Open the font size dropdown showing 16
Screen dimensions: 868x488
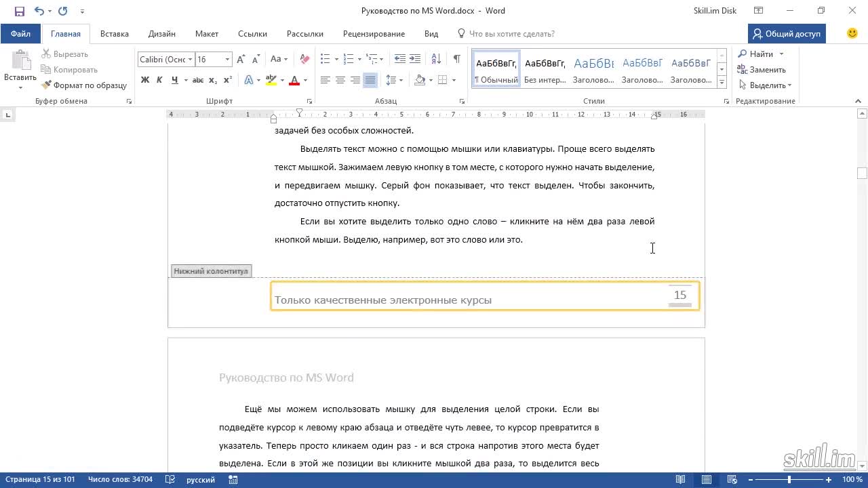tap(228, 60)
